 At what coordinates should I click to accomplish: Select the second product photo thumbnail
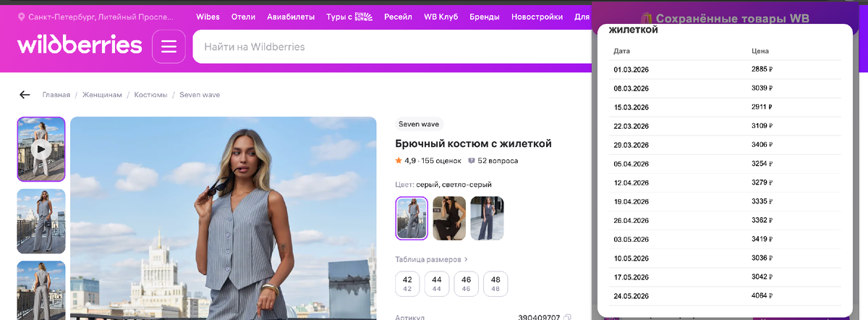pyautogui.click(x=41, y=221)
